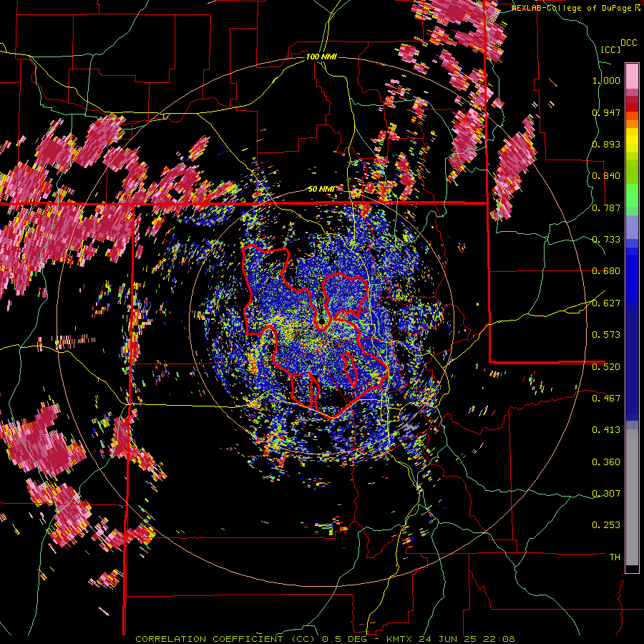Click the gray lower segment of the color bar
Screen dimensions: 644x644
632,497
